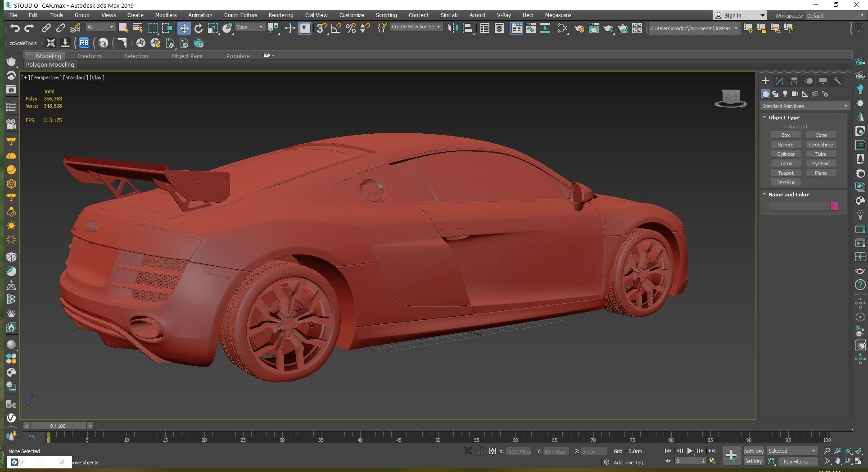This screenshot has height=472, width=868.
Task: Toggle Set Key mode
Action: tap(753, 461)
